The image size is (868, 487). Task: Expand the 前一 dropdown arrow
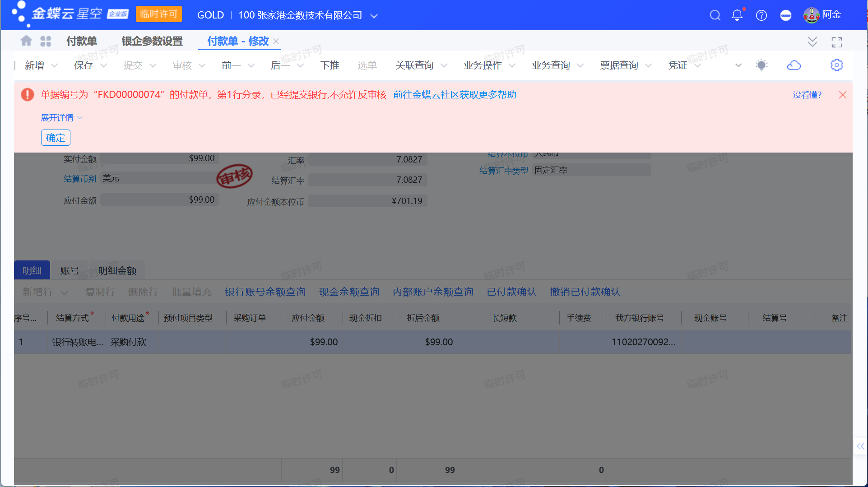point(251,65)
